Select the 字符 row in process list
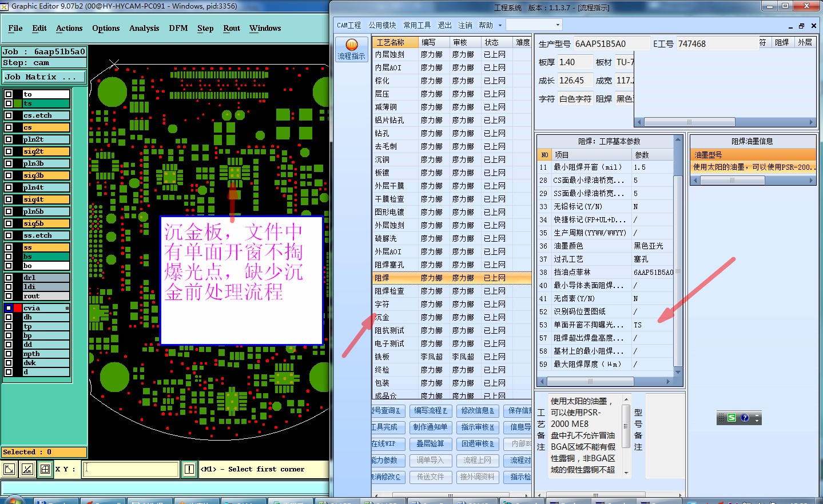Image resolution: width=823 pixels, height=504 pixels. [452, 304]
